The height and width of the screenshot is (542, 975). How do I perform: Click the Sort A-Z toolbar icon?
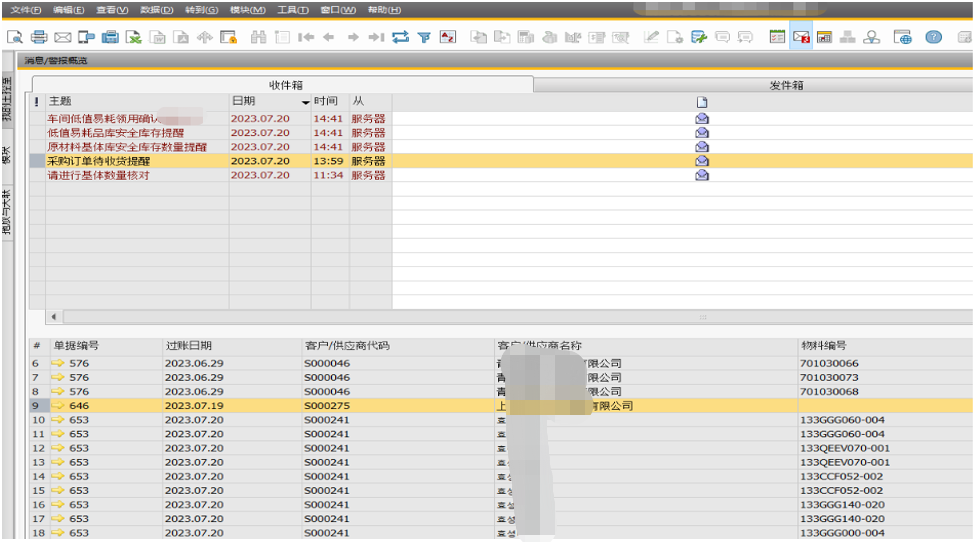pyautogui.click(x=447, y=37)
